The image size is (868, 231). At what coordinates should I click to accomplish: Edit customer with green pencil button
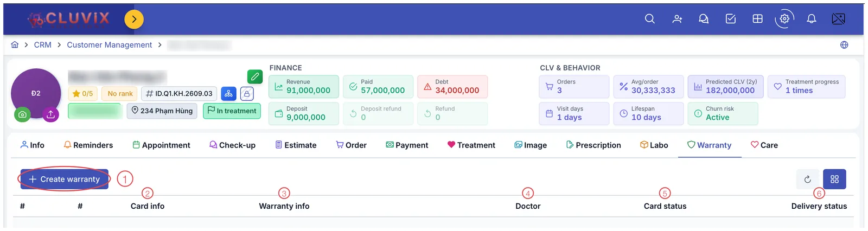255,77
